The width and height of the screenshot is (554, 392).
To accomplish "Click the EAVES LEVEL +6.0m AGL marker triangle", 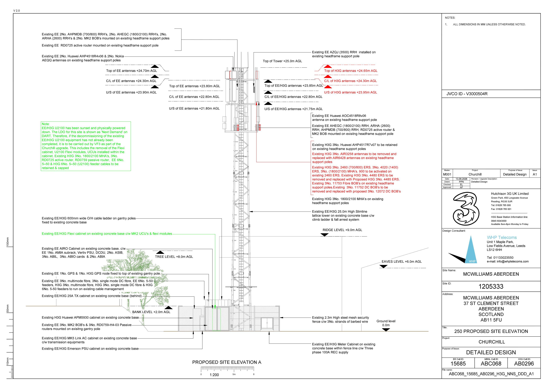I will (x=383, y=266).
